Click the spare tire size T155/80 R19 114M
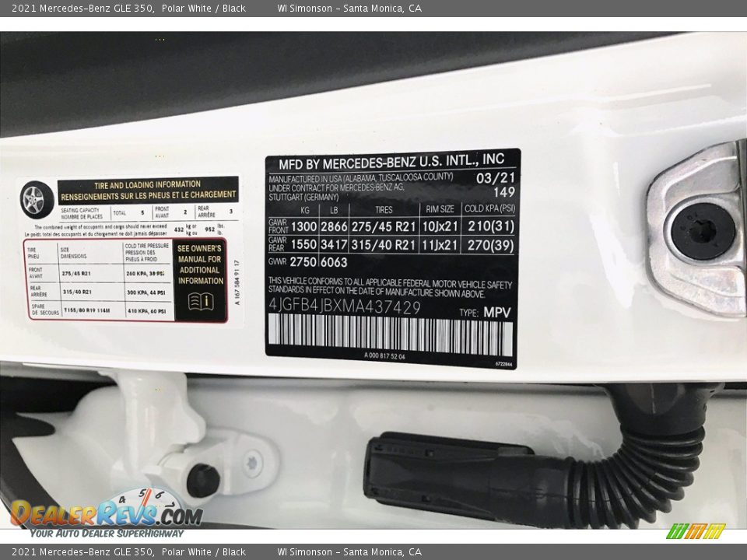Image resolution: width=747 pixels, height=560 pixels. 86,310
